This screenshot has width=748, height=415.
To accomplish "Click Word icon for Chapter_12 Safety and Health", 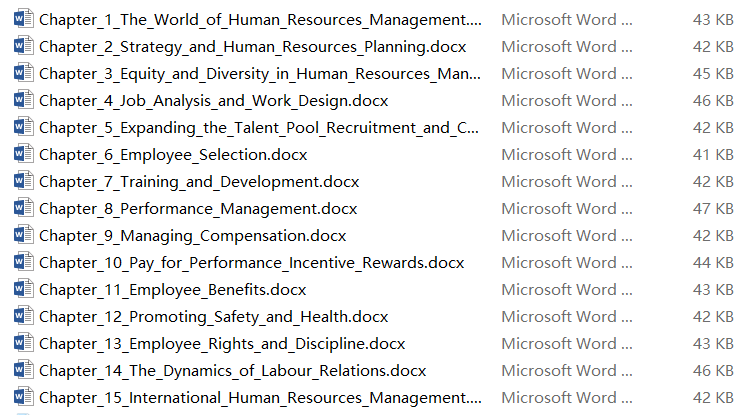I will click(23, 316).
